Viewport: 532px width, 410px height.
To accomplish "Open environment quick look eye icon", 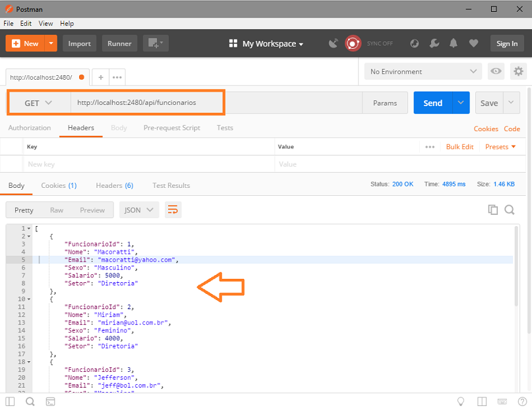I will click(496, 71).
